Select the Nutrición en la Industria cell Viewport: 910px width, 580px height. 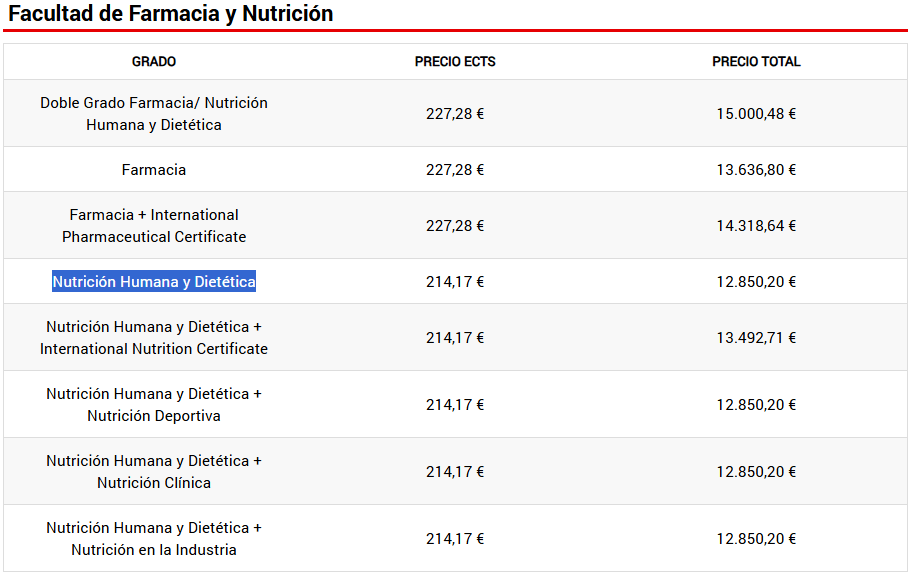(x=154, y=539)
